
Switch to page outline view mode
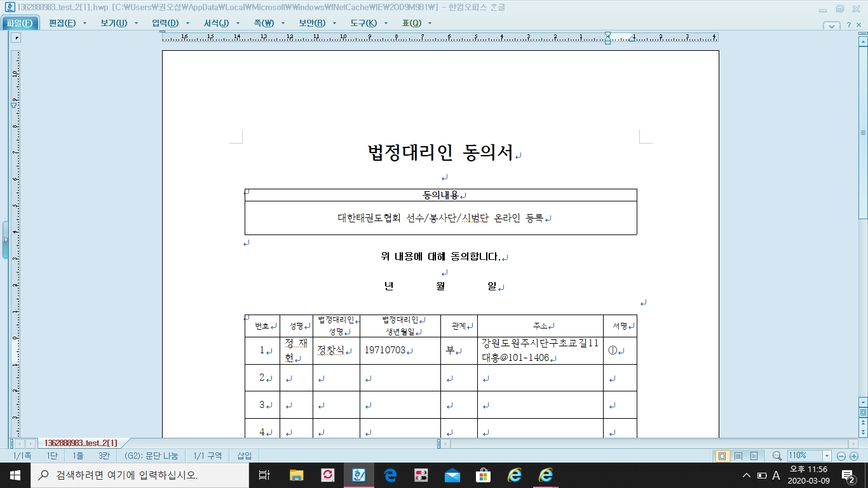[x=722, y=456]
